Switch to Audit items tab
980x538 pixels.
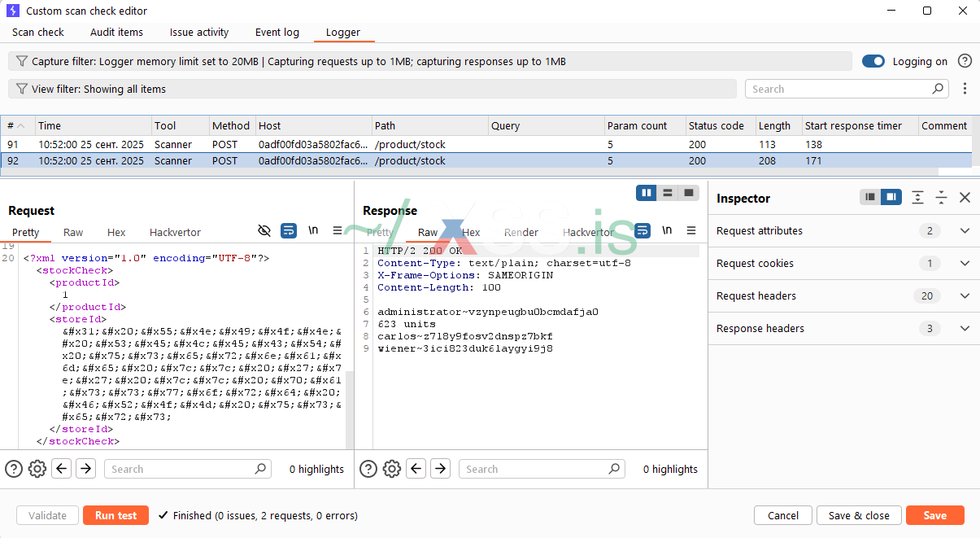[116, 33]
